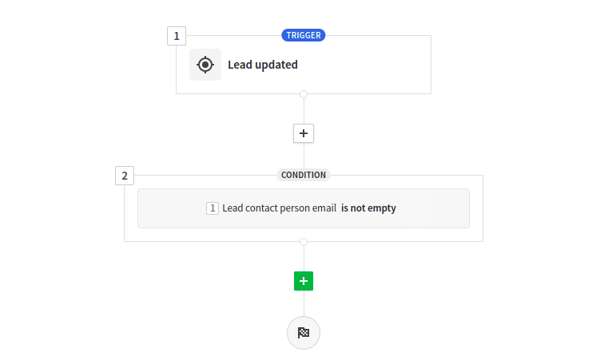Select the step number 1 badge
This screenshot has width=608, height=364.
click(x=177, y=36)
